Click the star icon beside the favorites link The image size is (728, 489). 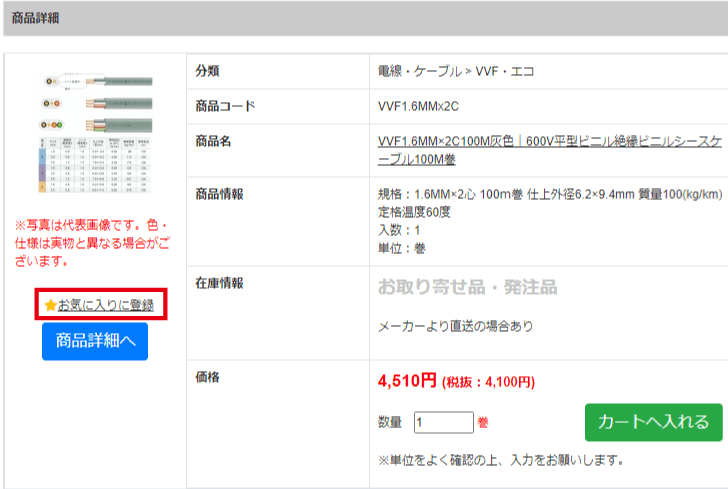(x=50, y=305)
